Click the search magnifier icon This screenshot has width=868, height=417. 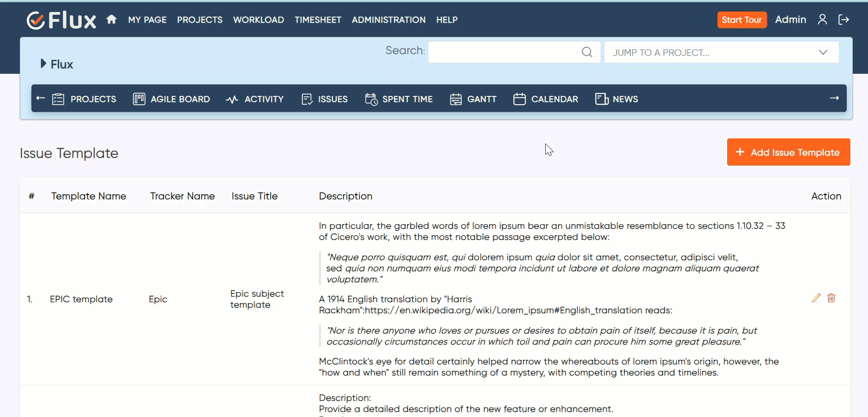tap(587, 52)
